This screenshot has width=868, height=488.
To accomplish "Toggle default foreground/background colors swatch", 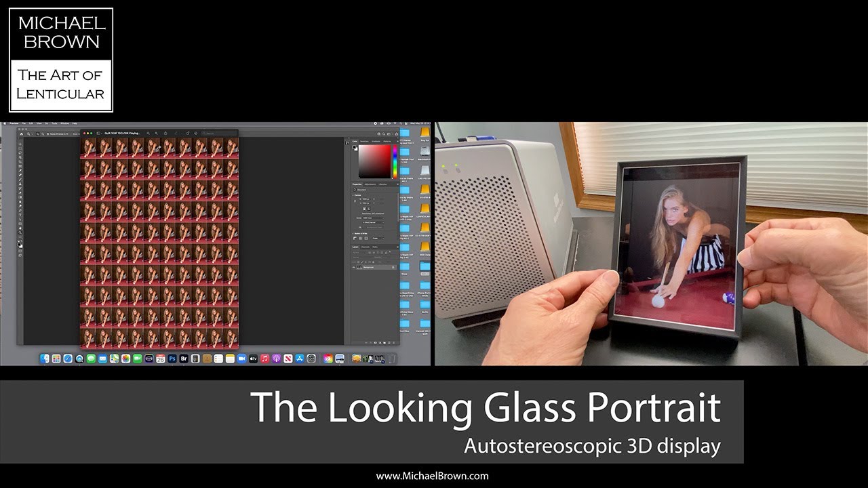I will click(x=18, y=241).
